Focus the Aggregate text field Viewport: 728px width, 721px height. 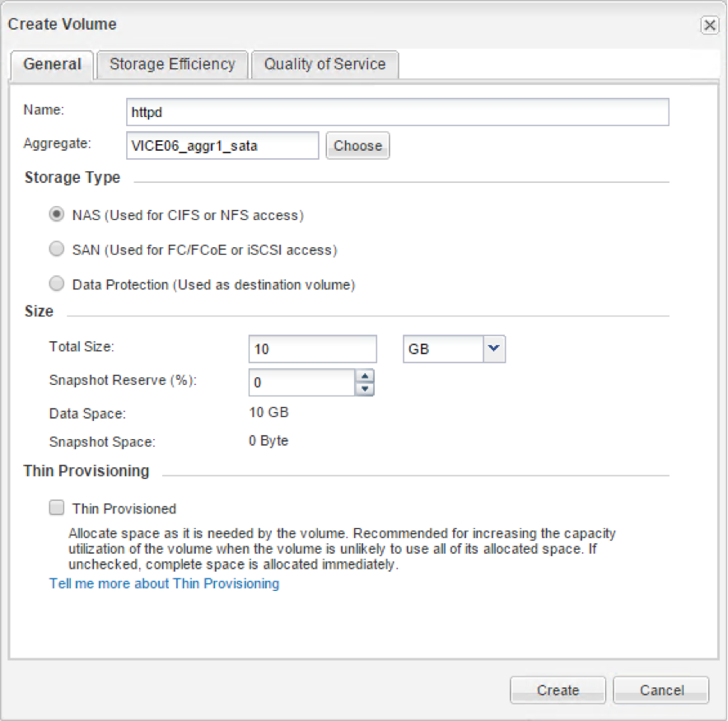pyautogui.click(x=222, y=146)
